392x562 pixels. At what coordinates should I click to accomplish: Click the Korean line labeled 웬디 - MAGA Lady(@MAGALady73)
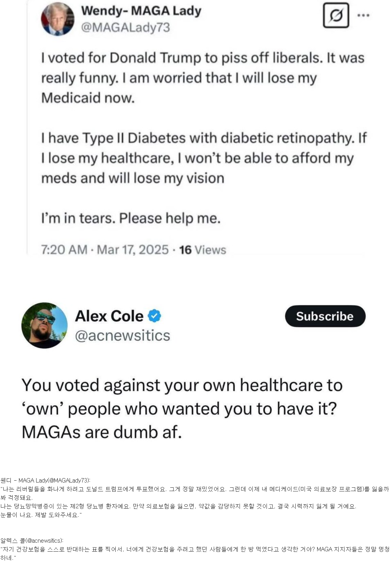coord(45,480)
